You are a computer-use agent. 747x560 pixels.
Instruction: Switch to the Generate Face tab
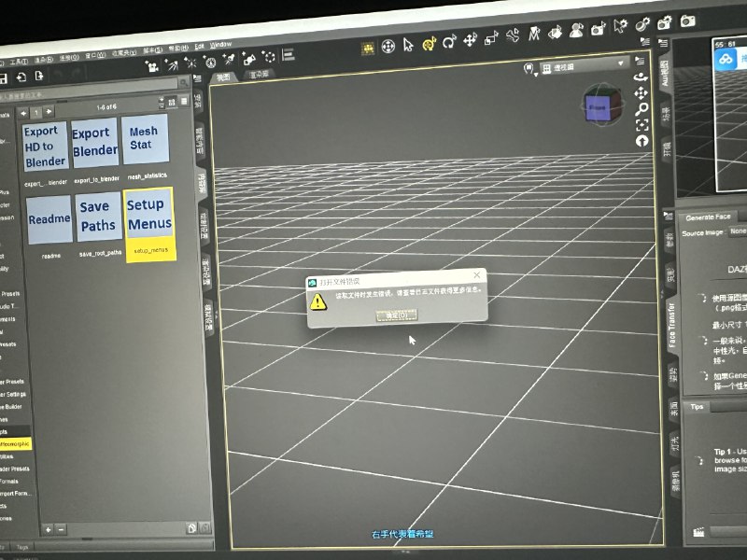click(x=708, y=217)
